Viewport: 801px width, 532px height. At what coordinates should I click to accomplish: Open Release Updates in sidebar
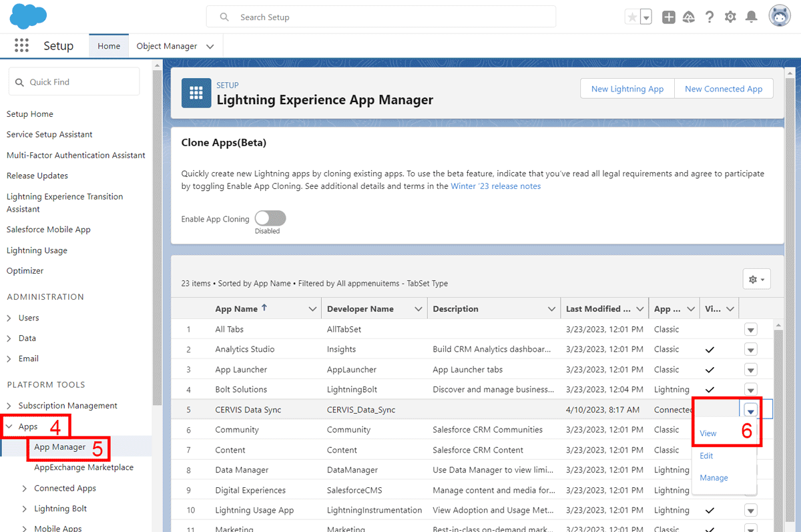point(37,176)
